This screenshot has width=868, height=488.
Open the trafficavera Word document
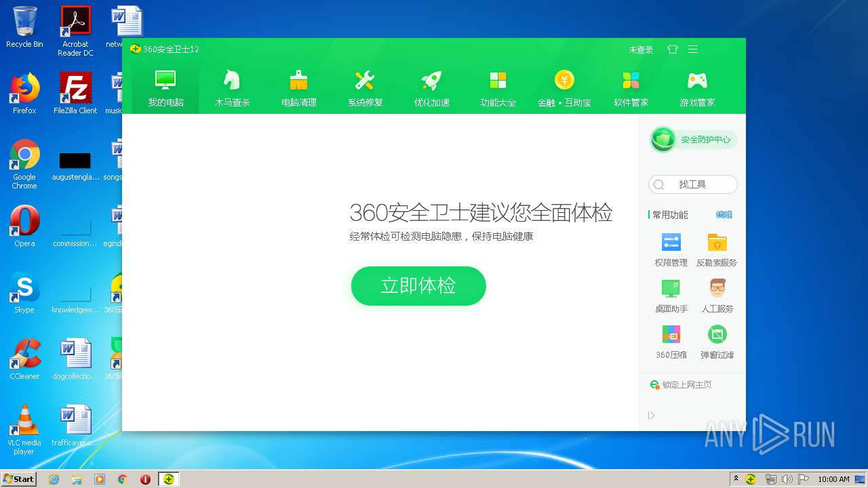pyautogui.click(x=75, y=426)
